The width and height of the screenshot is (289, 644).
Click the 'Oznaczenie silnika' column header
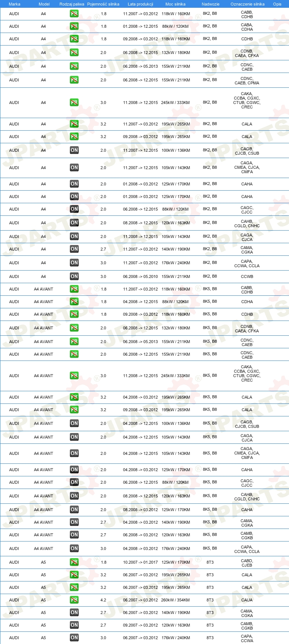(x=247, y=4)
